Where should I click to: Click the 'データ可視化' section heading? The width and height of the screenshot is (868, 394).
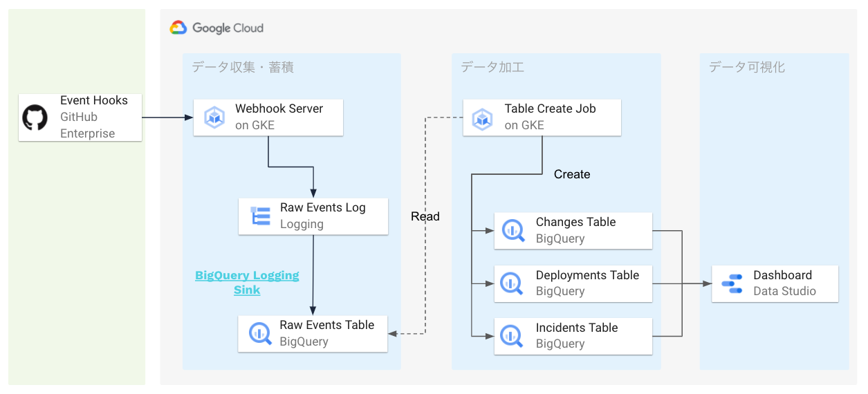[x=747, y=67]
